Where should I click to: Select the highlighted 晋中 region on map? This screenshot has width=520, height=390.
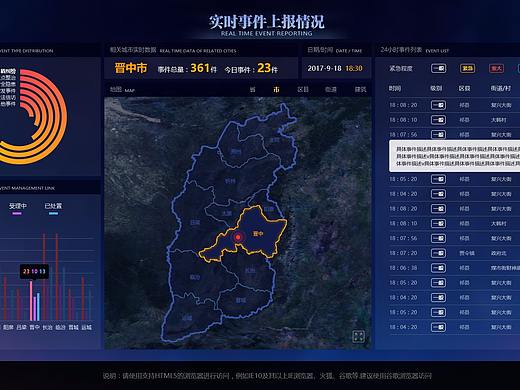[258, 234]
